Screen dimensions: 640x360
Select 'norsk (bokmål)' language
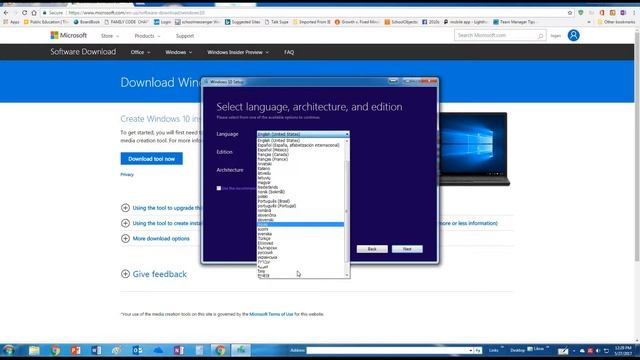coord(300,192)
